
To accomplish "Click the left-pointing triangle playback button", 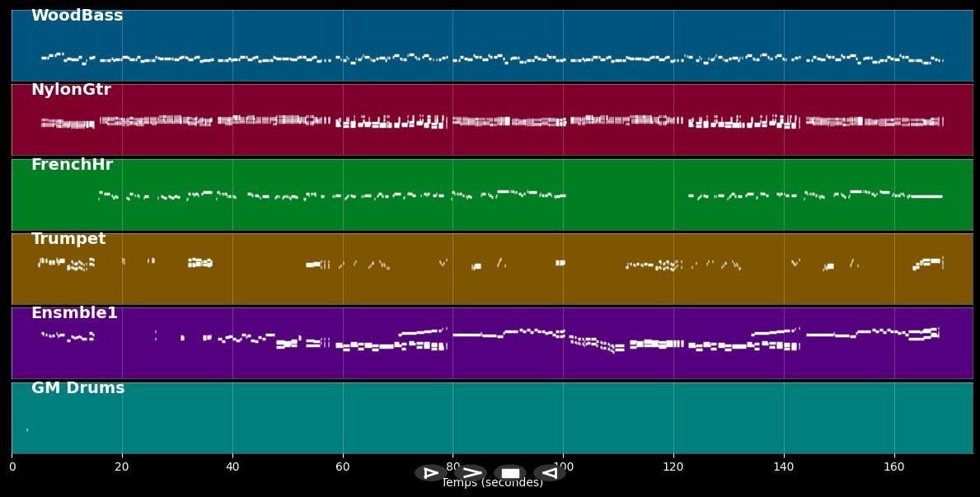I will point(549,473).
